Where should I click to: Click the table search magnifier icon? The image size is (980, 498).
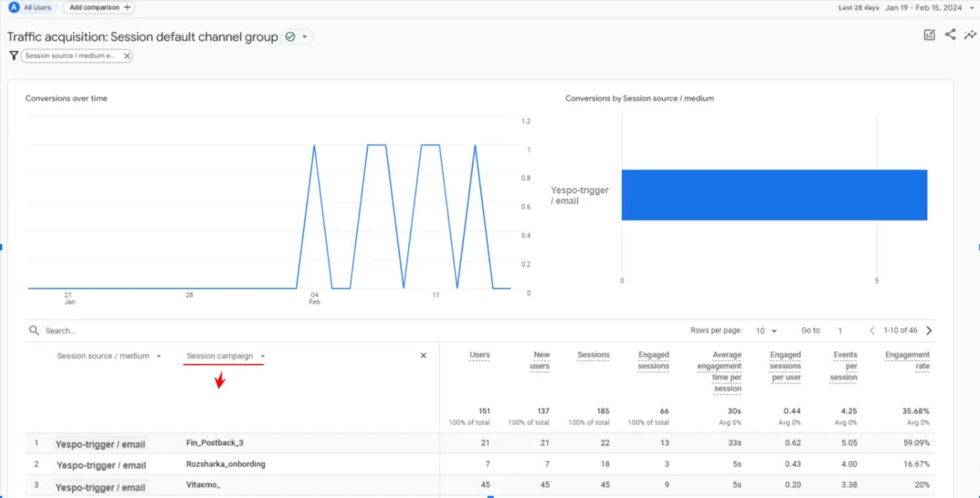34,331
